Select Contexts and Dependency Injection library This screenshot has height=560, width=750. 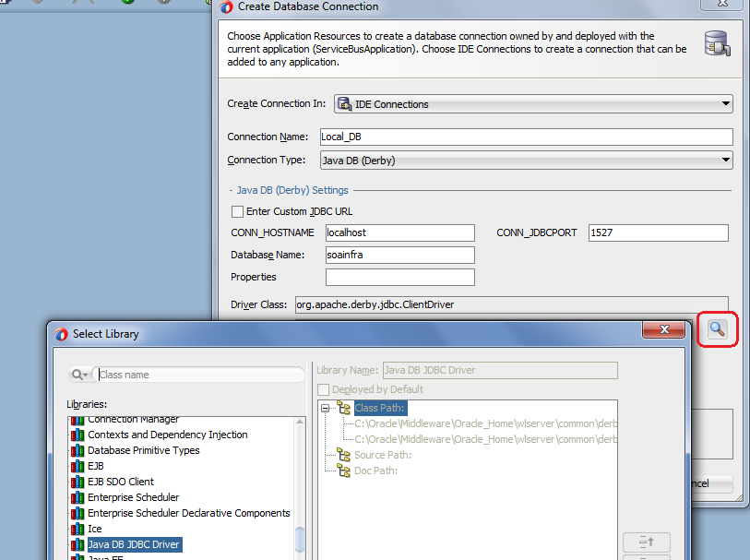(x=167, y=435)
